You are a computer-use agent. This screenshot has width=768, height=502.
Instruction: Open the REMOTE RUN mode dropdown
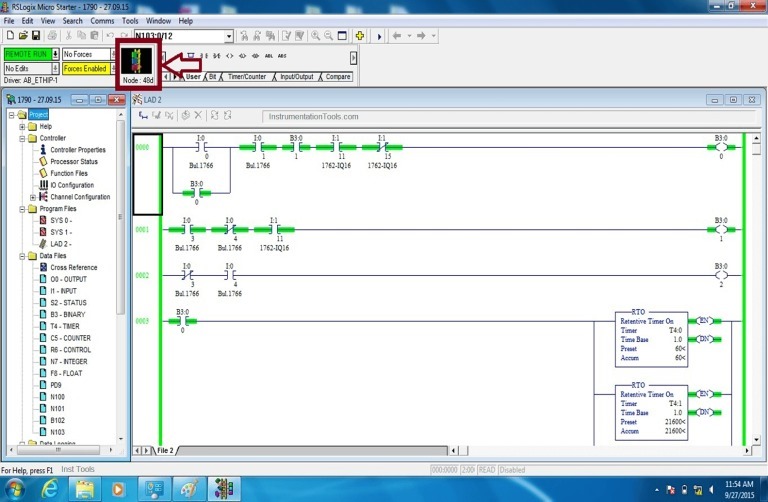[54, 54]
